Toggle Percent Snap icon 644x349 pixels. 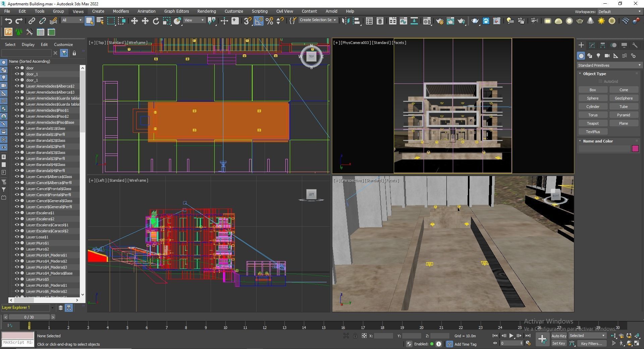(269, 21)
